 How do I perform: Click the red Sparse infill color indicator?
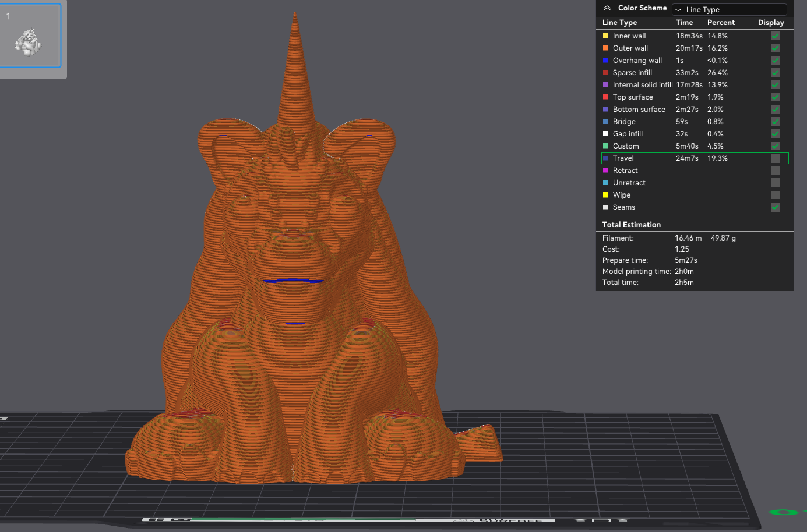coord(605,72)
